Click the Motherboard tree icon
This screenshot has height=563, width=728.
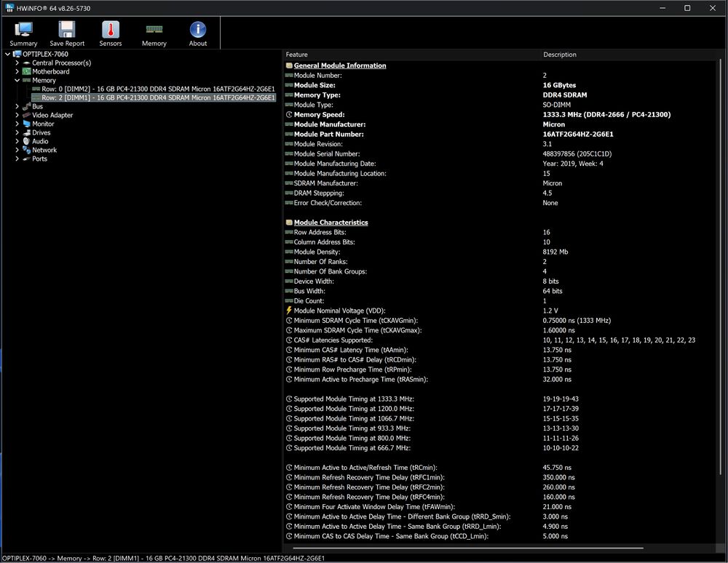pos(26,71)
